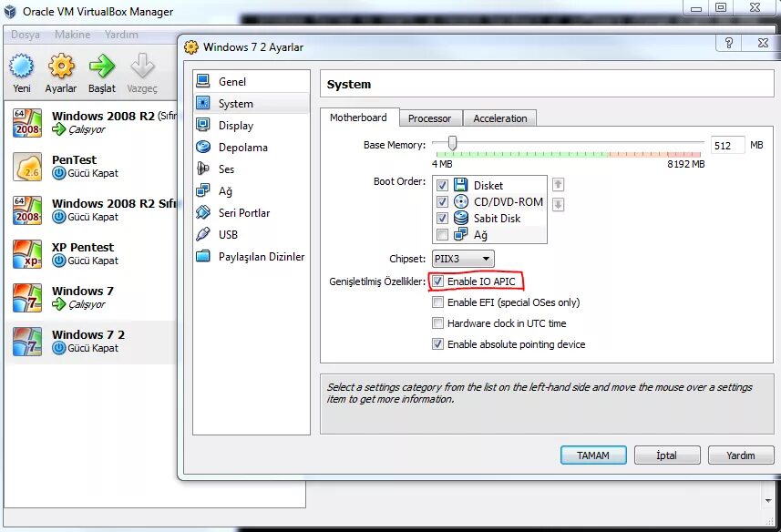
Task: Open USB plug icon in sidebar
Action: (x=203, y=234)
